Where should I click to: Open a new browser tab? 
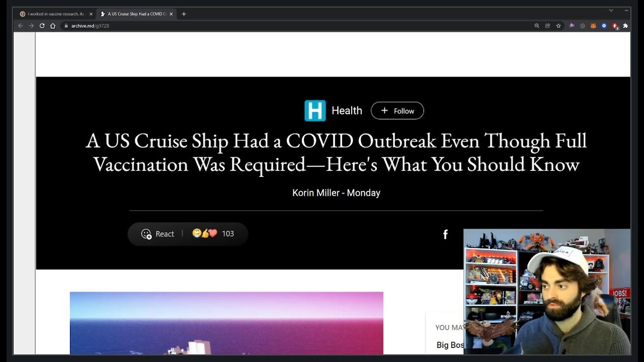[184, 14]
